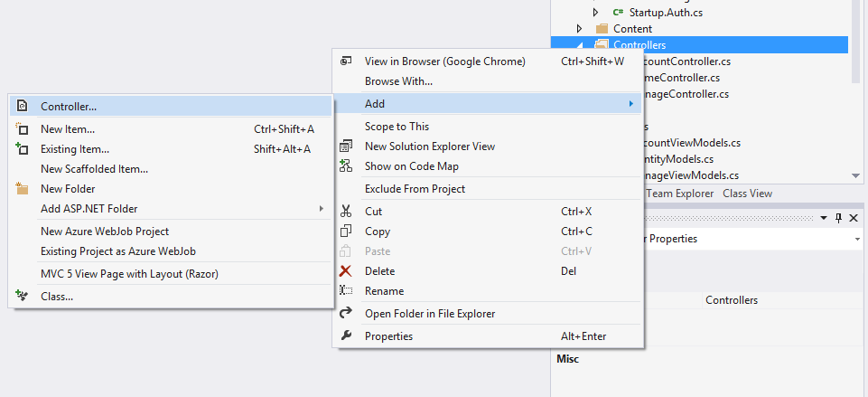Click the Show on Code Map icon
Viewport: 868px width, 397px height.
click(x=346, y=166)
